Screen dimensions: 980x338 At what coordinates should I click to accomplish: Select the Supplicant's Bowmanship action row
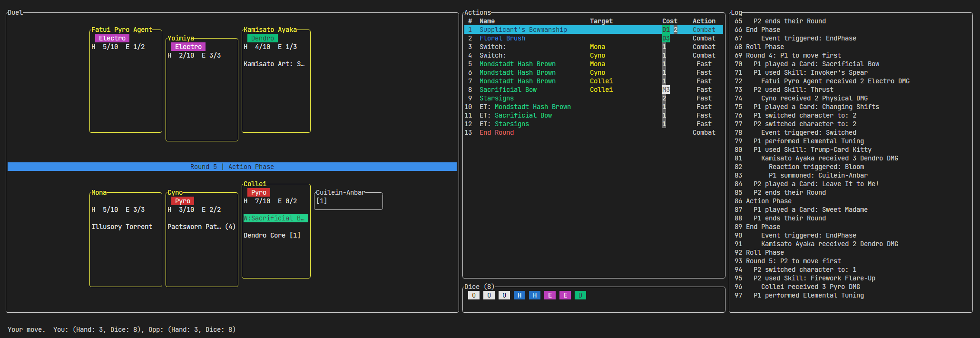tap(594, 30)
